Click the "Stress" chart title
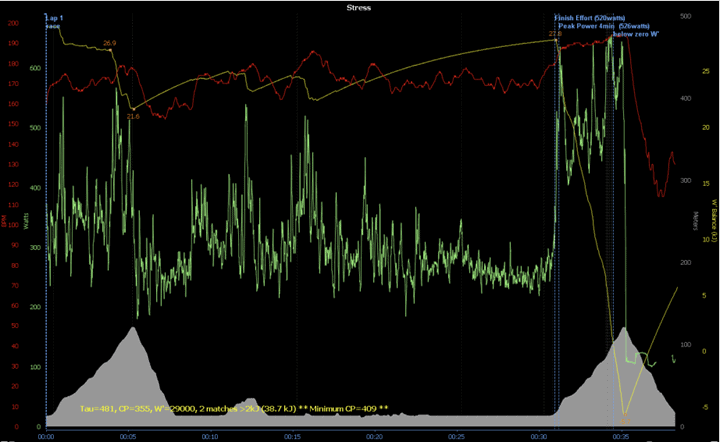The image size is (720, 442). [x=358, y=8]
